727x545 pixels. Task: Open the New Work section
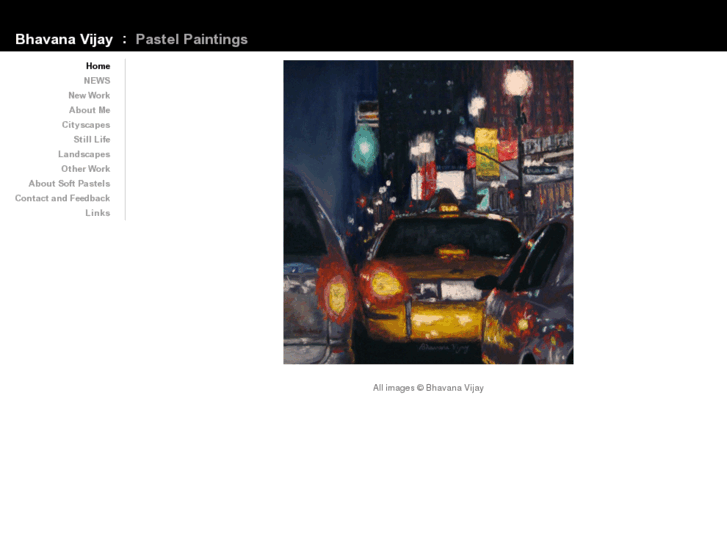pyautogui.click(x=89, y=95)
